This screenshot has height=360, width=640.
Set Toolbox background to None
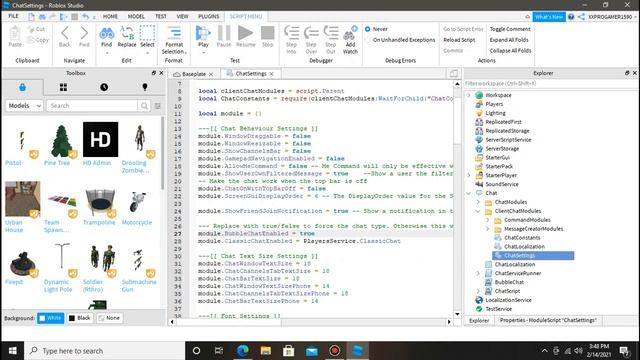[109, 318]
